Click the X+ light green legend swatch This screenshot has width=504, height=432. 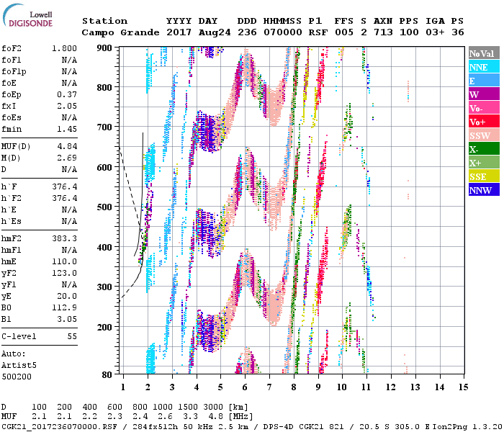tap(484, 163)
